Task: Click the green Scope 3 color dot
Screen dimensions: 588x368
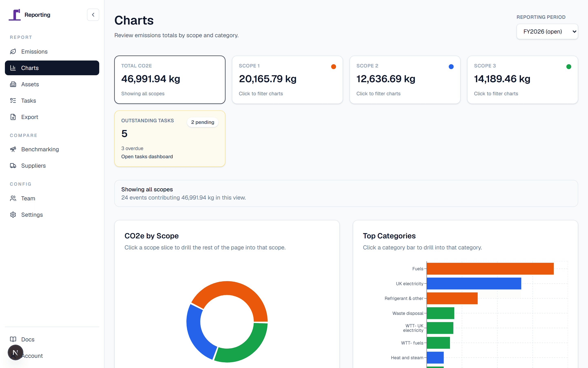Action: pos(569,67)
